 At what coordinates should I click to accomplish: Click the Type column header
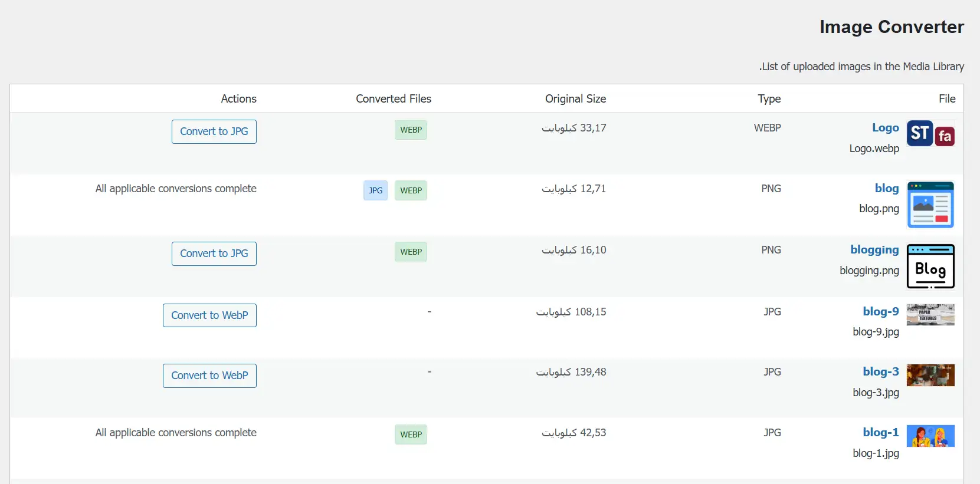coord(769,98)
